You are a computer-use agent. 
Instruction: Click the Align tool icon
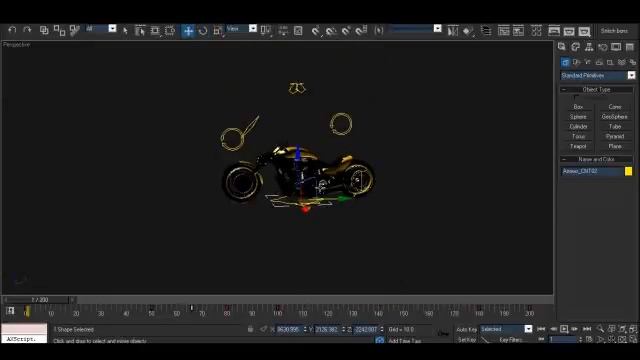(x=468, y=31)
